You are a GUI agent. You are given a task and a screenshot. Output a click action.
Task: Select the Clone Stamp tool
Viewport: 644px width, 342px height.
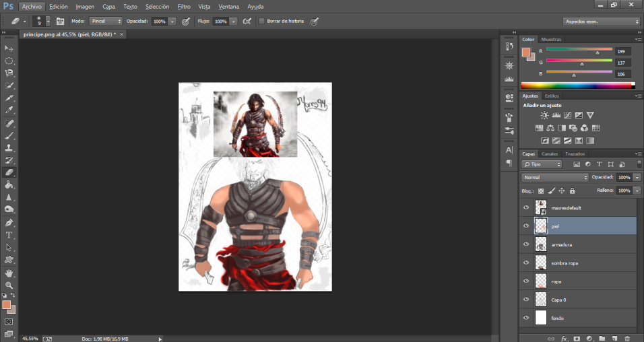pyautogui.click(x=9, y=148)
